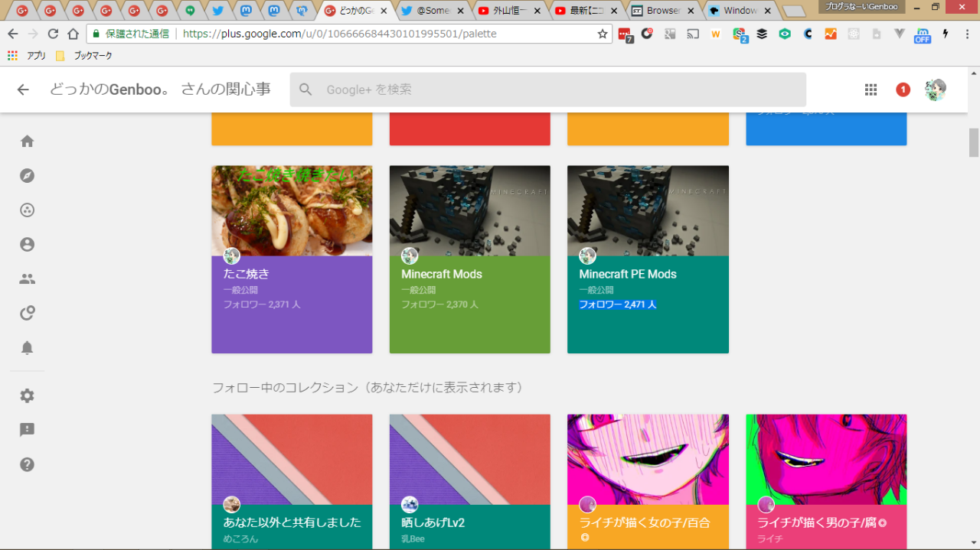Click the Home icon in left sidebar

[28, 142]
